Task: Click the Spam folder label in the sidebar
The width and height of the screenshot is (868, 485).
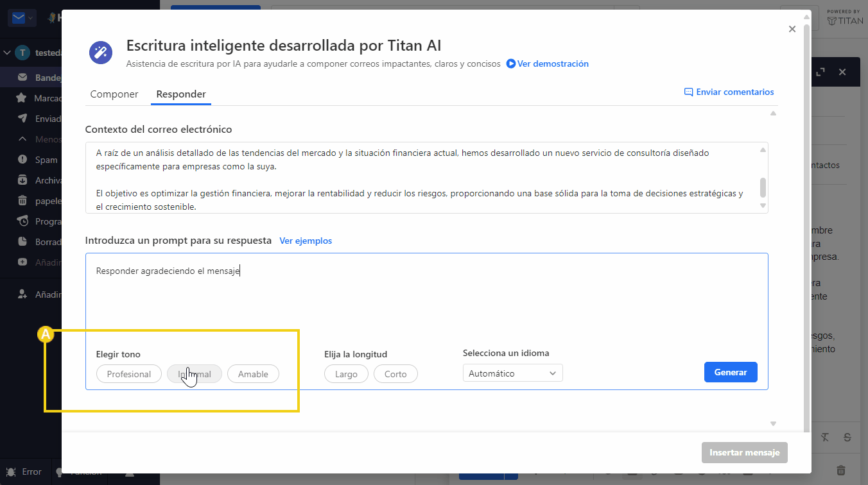Action: 46,160
